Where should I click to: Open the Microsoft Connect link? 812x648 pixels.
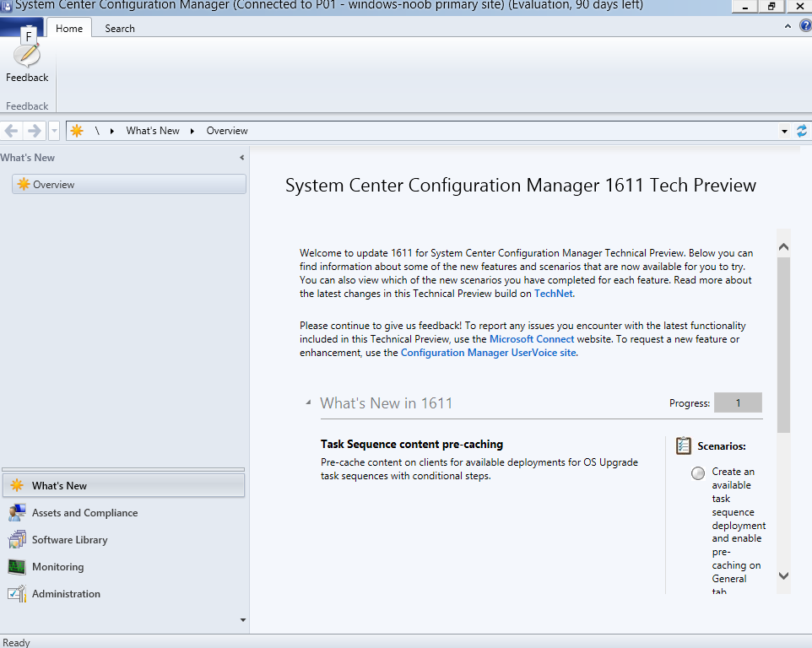532,339
